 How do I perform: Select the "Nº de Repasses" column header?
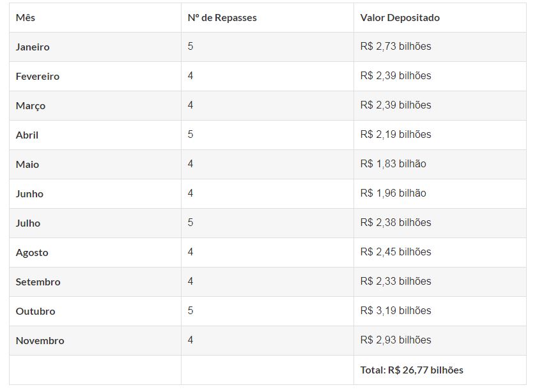pos(222,18)
